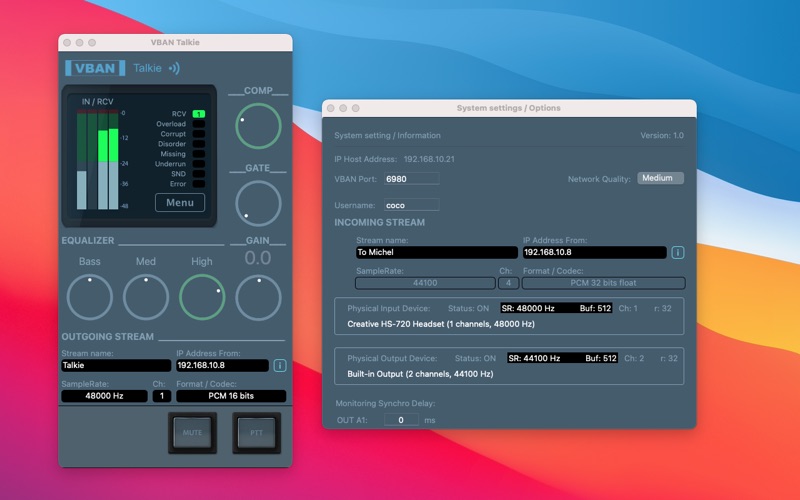Screen dimensions: 800x500
Task: Open the Menu button in level display
Action: coord(180,203)
